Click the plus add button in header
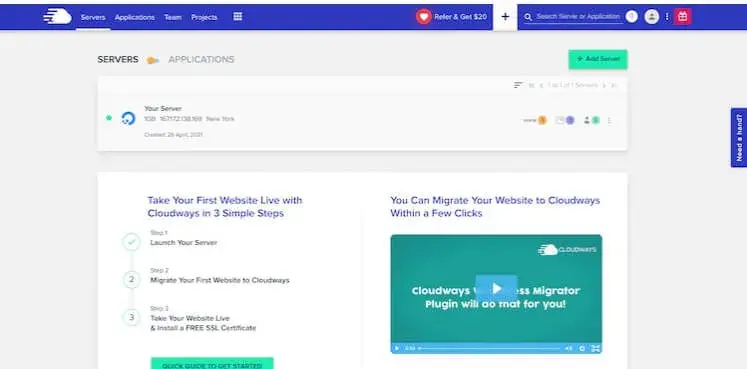747x369 pixels. tap(505, 17)
